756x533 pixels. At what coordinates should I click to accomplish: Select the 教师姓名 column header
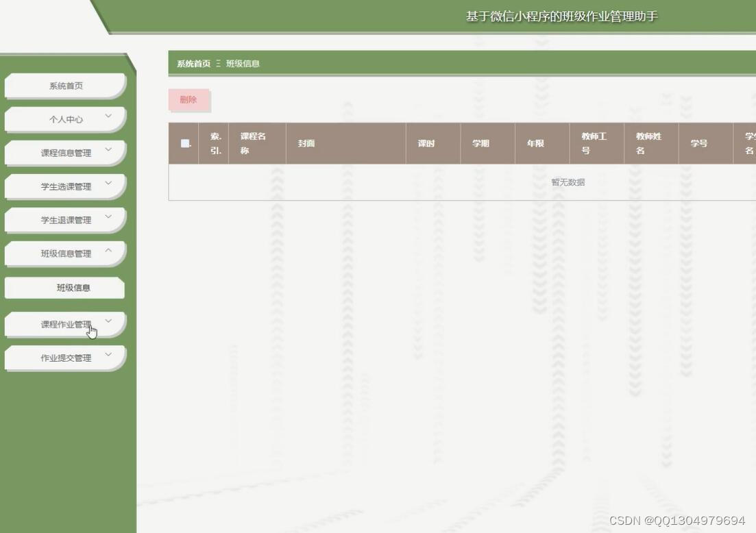click(650, 142)
